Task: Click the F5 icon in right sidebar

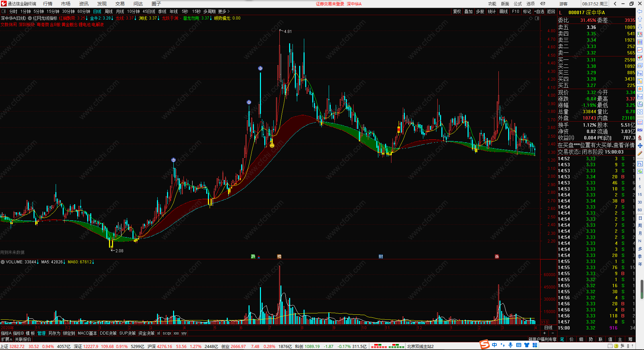Action: point(640,164)
